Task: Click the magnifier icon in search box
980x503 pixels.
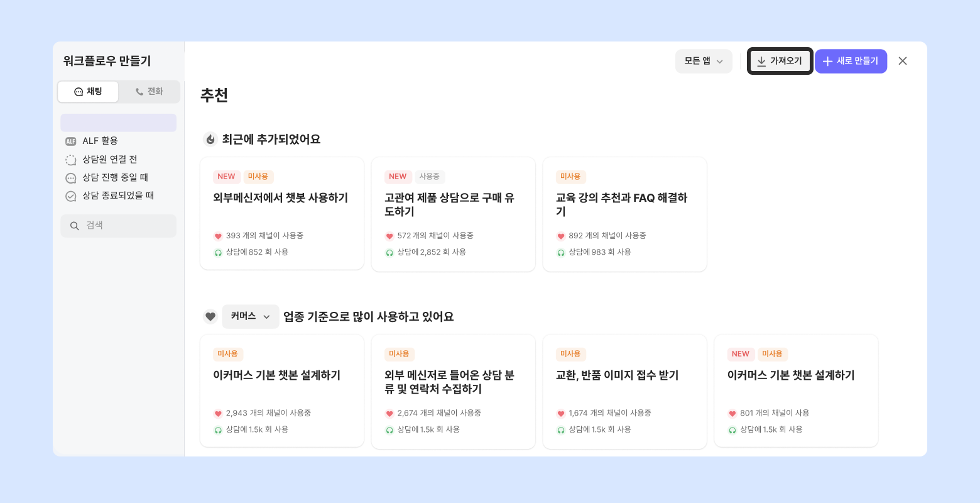Action: [x=75, y=226]
